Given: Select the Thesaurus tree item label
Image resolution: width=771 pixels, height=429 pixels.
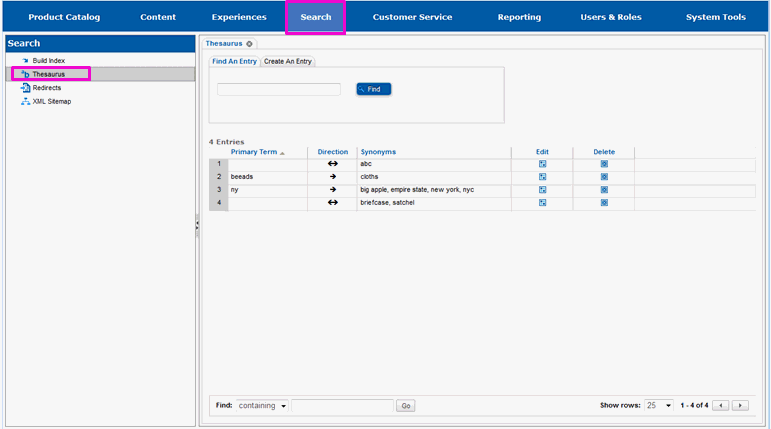Looking at the screenshot, I should (x=49, y=74).
